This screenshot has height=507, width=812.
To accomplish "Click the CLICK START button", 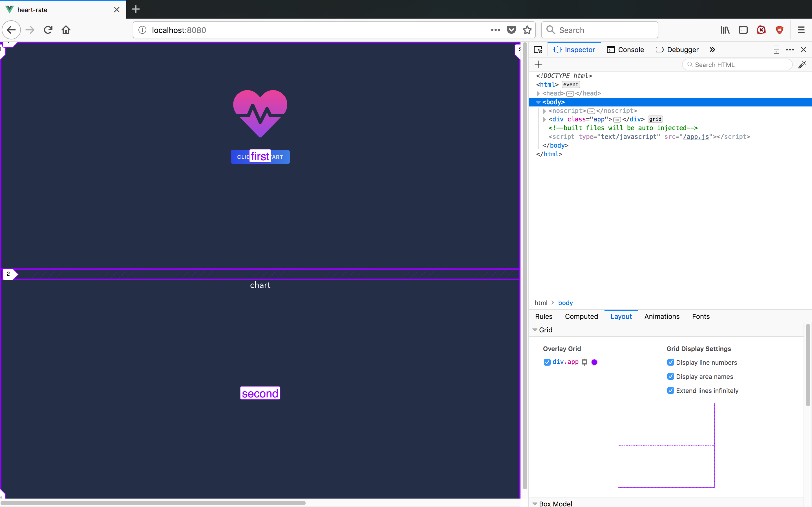I will pos(260,157).
